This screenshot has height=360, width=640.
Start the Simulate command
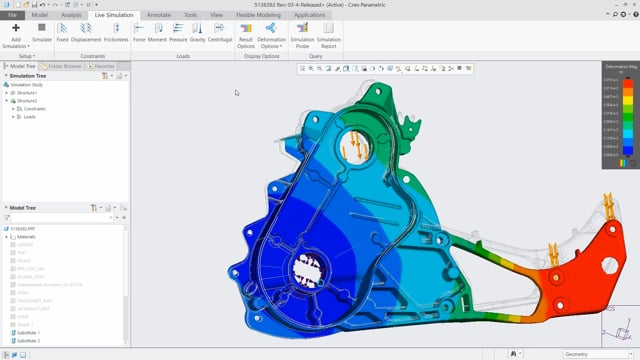[42, 32]
